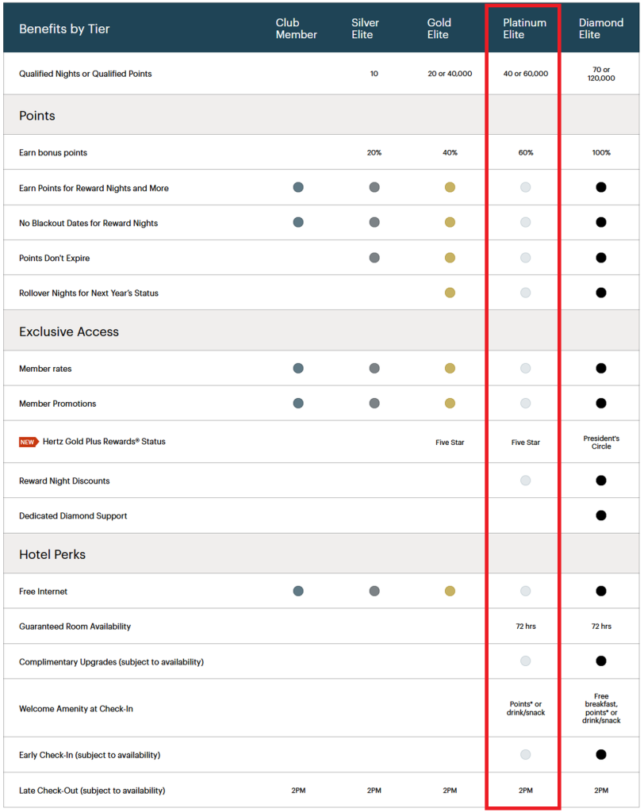Click the Benefits by Tier heading
Viewport: 644px width, 812px height.
64,29
